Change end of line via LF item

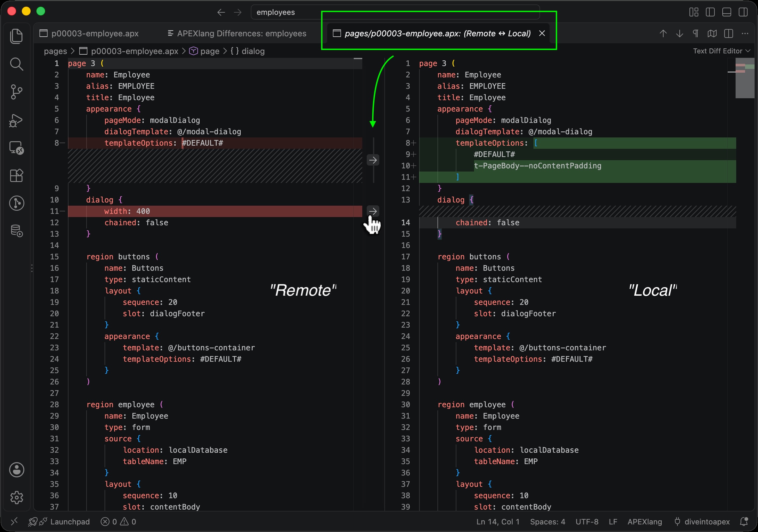(x=613, y=522)
